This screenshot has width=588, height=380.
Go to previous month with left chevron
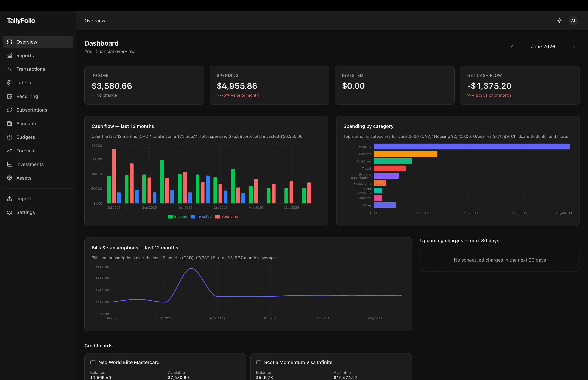pos(512,47)
